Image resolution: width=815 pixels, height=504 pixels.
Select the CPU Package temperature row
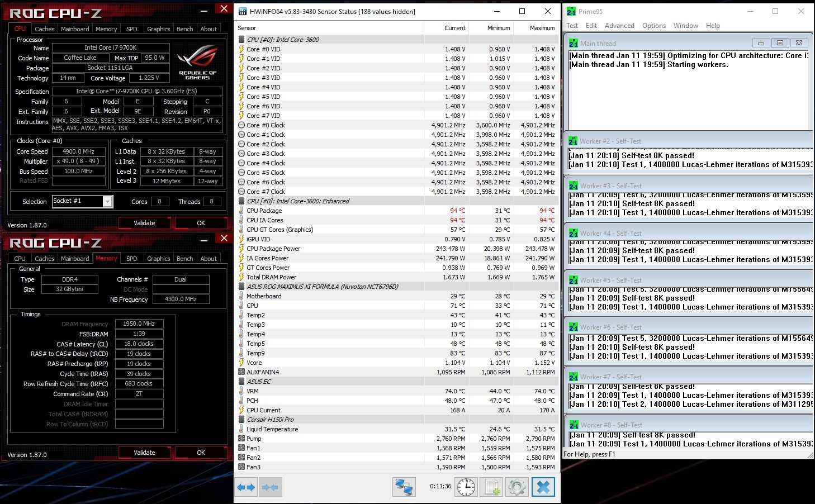coord(264,211)
